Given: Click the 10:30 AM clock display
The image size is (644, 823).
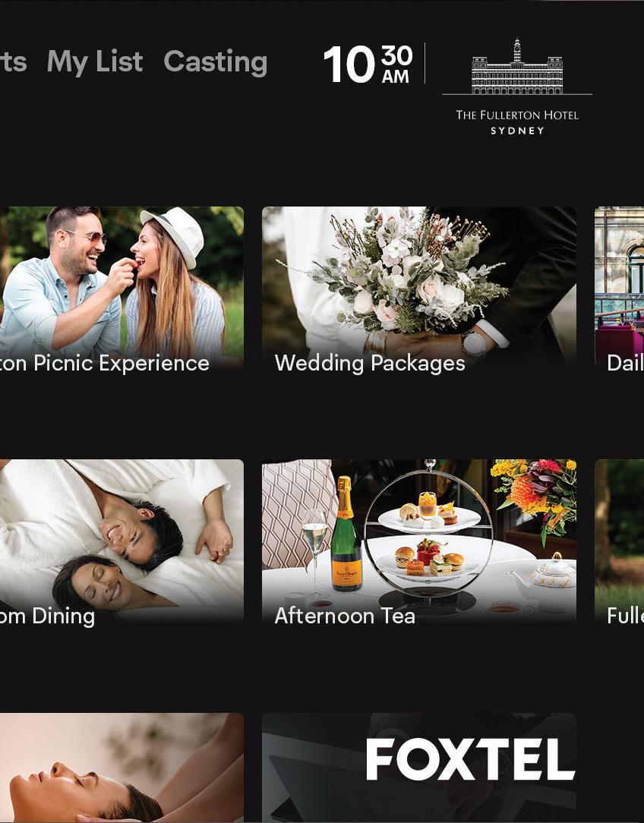Looking at the screenshot, I should coord(368,65).
